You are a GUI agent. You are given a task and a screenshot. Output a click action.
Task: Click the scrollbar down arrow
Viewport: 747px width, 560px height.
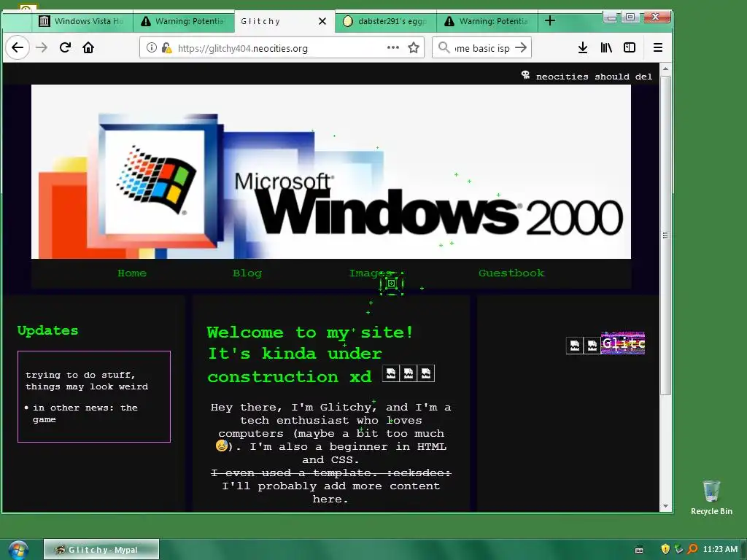click(665, 506)
